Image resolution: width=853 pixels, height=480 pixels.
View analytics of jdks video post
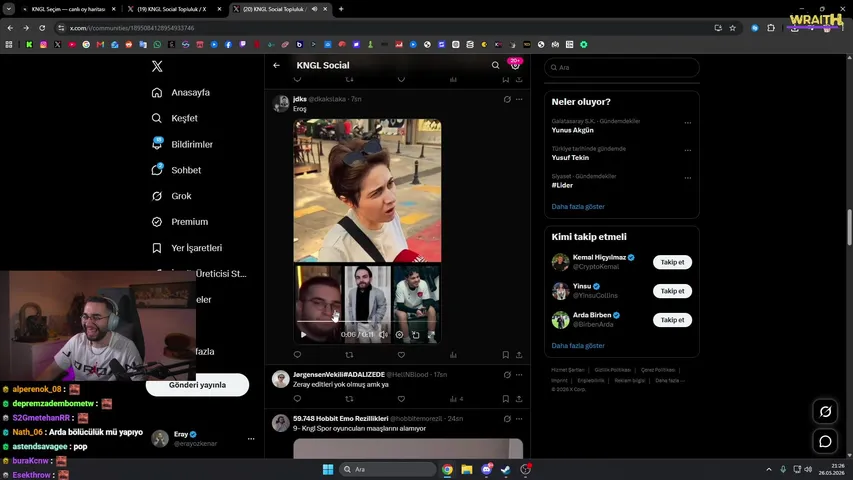[x=453, y=355]
